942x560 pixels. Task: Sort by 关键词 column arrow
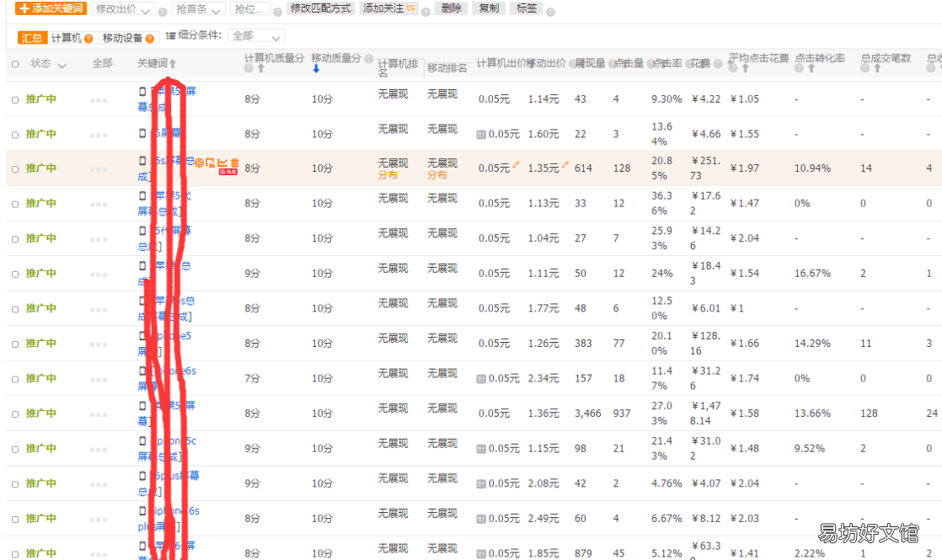[x=173, y=64]
